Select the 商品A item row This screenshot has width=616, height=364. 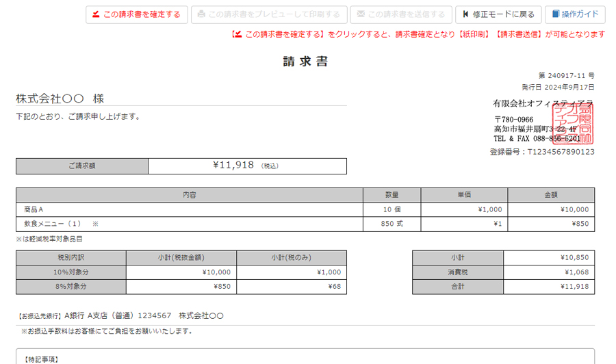pos(189,209)
